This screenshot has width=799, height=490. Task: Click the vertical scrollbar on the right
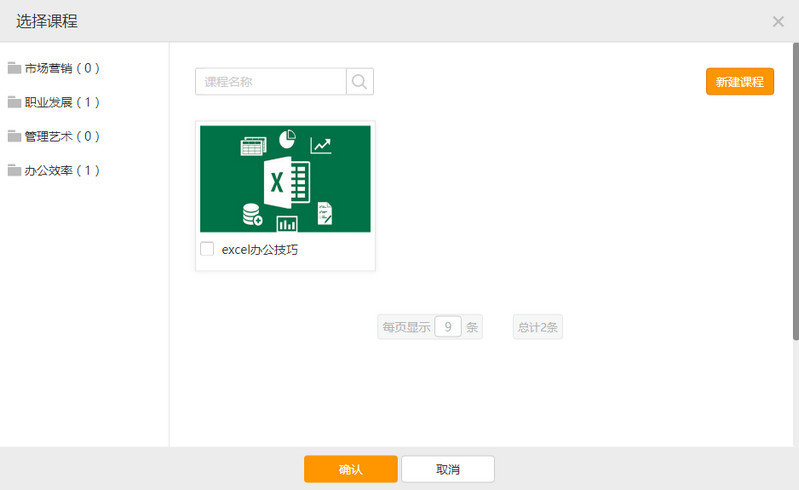coord(795,191)
